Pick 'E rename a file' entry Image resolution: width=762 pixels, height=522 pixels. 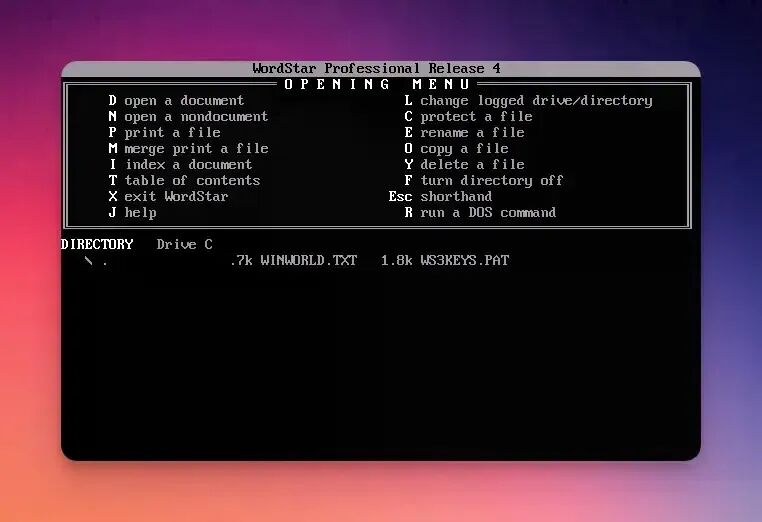tap(464, 133)
